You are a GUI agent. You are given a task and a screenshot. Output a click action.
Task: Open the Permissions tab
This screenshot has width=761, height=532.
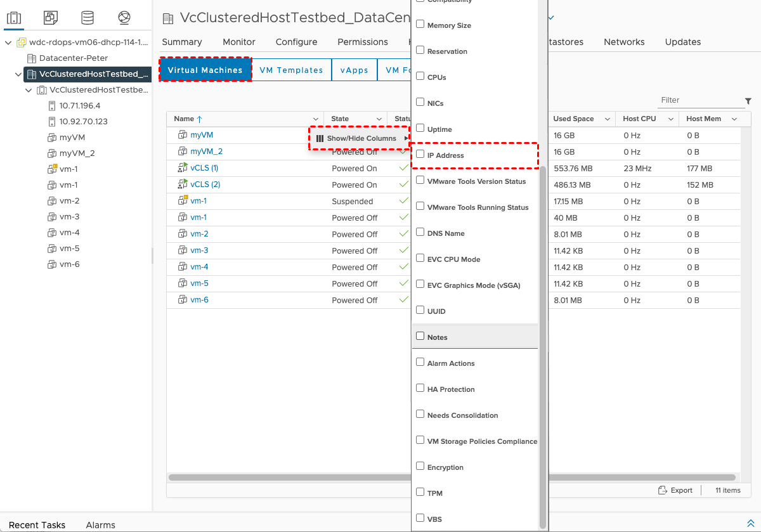[x=363, y=42]
